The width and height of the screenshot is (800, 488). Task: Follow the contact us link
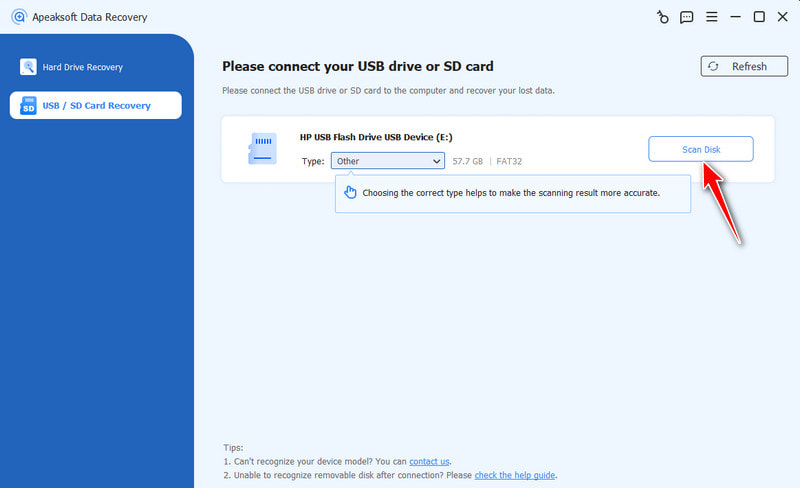[x=429, y=461]
